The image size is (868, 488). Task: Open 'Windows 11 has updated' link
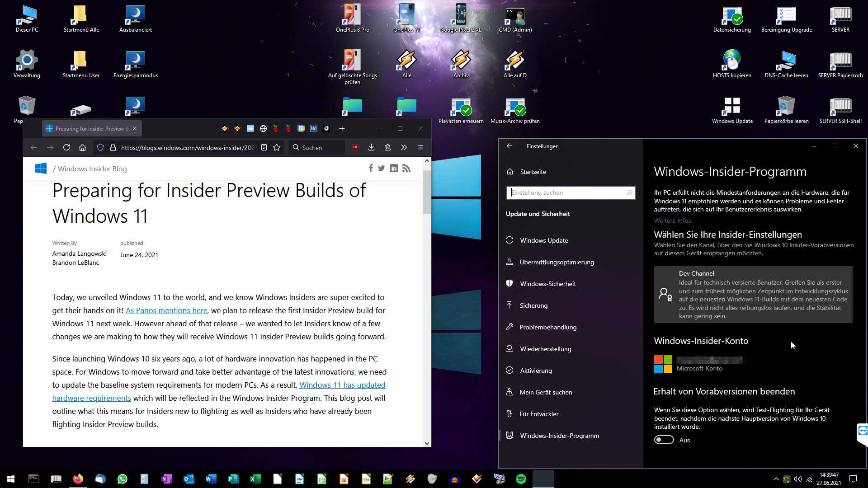(342, 385)
